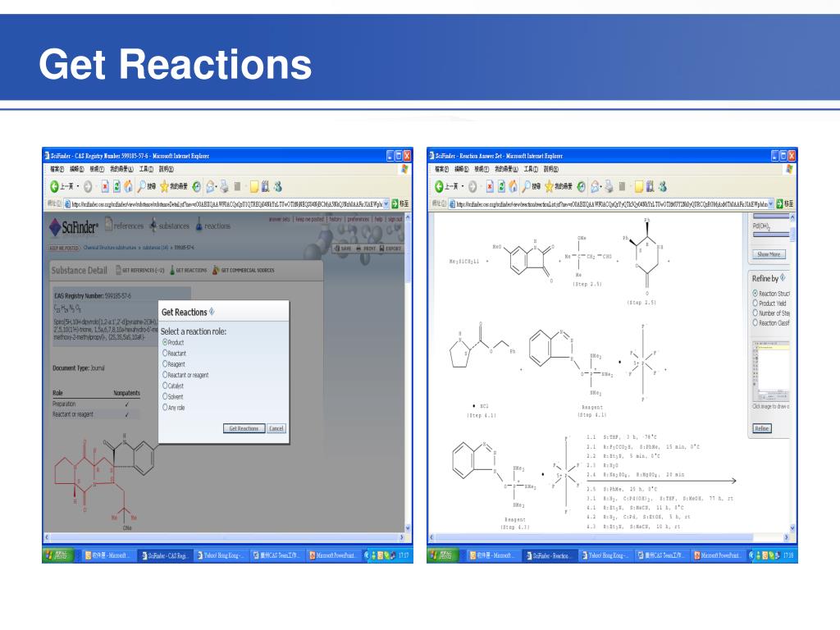The height and width of the screenshot is (630, 840).
Task: Click the Export button in SciFinder page
Action: (x=390, y=248)
